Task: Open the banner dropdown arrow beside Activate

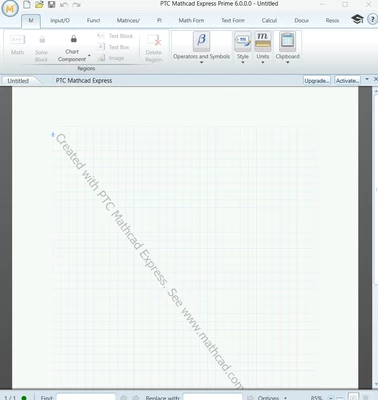Action: pyautogui.click(x=367, y=79)
